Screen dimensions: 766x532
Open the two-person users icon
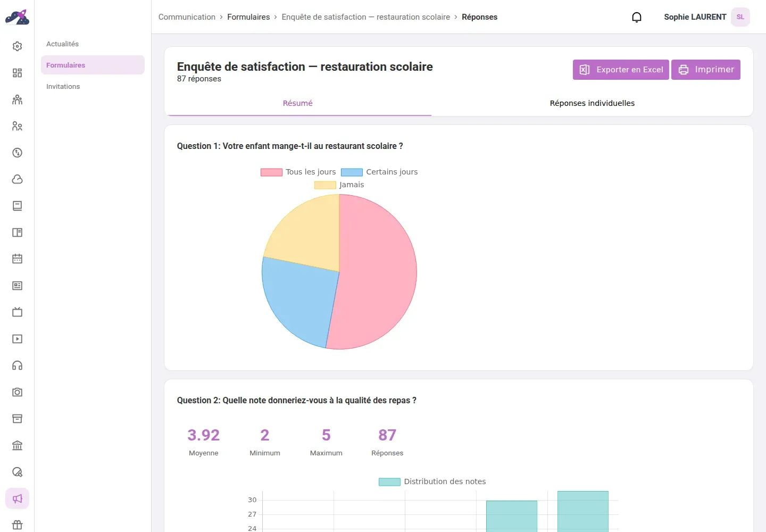(x=17, y=126)
